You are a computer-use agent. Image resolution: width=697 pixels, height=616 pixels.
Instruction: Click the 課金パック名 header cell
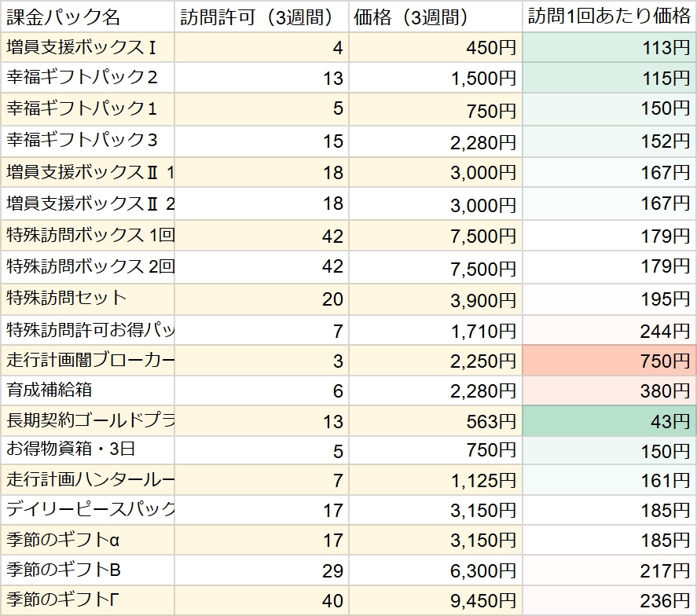pyautogui.click(x=86, y=16)
